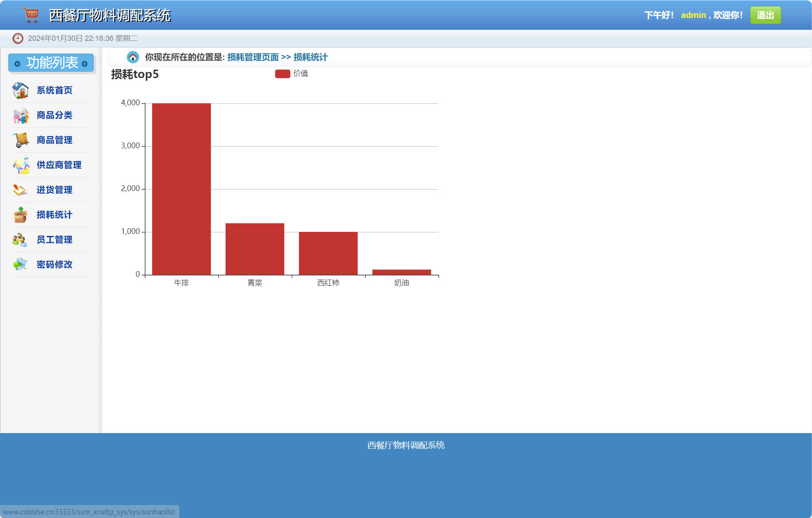812x518 pixels.
Task: Click the icon beside 供应商管理
Action: pos(20,165)
